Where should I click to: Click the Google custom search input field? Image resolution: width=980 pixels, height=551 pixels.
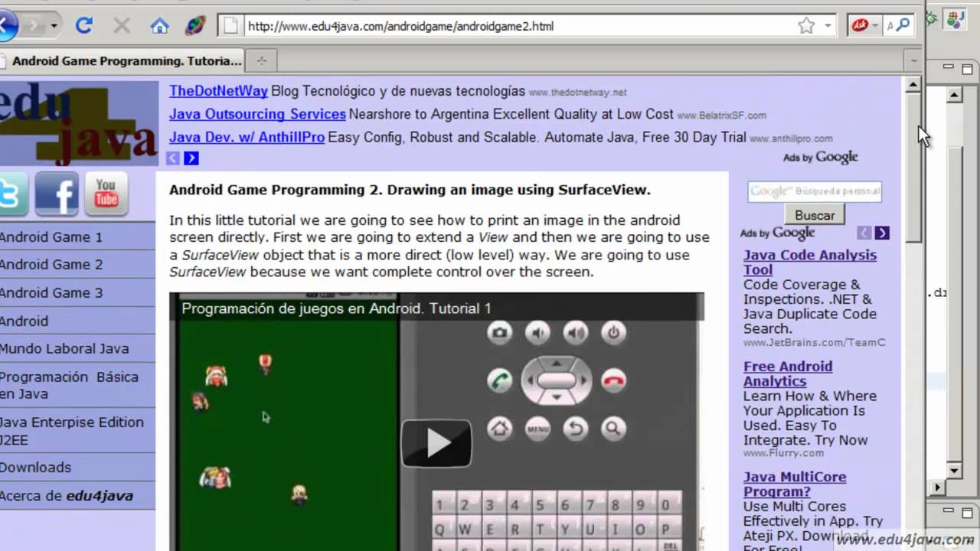(815, 191)
